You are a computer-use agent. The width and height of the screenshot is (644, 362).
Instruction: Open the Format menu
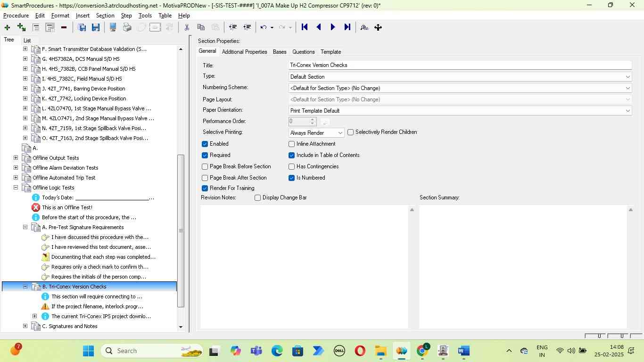[x=60, y=16]
